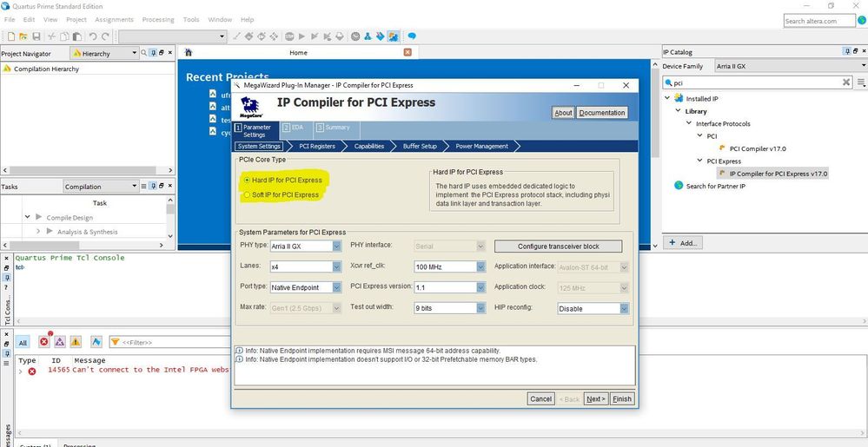
Task: Click the highlighted Platform Designer toolbar icon
Action: 393,36
